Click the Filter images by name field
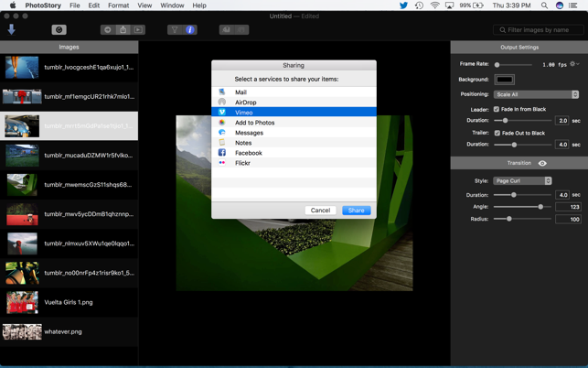588x368 pixels. (538, 30)
